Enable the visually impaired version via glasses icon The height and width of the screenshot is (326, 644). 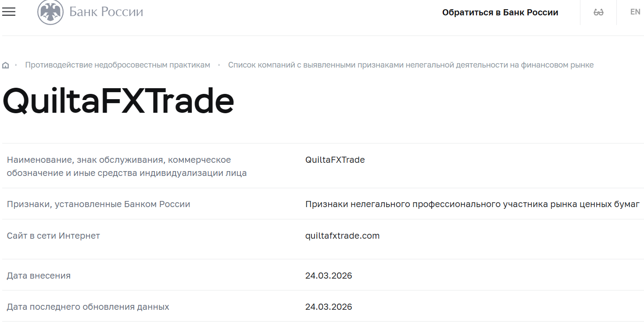(598, 12)
